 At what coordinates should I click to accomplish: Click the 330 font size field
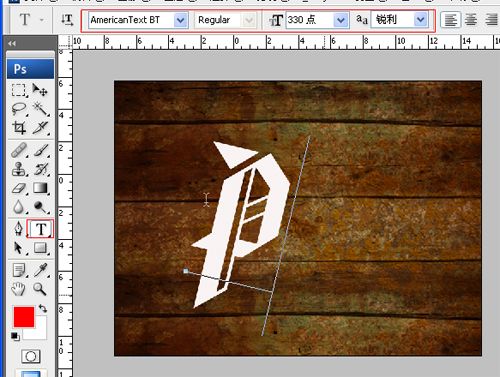(310, 20)
